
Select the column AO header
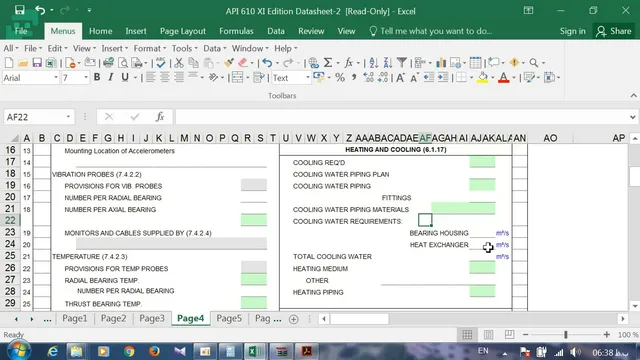550,138
